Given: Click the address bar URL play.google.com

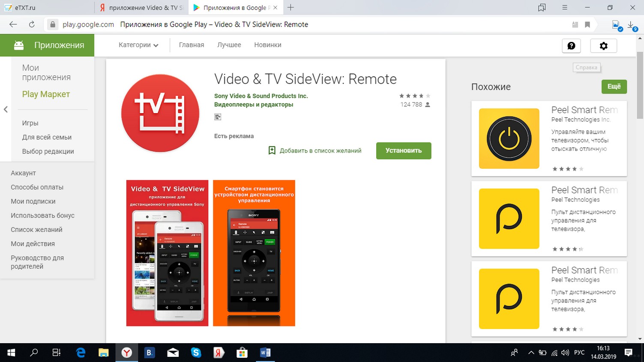Looking at the screenshot, I should click(88, 24).
